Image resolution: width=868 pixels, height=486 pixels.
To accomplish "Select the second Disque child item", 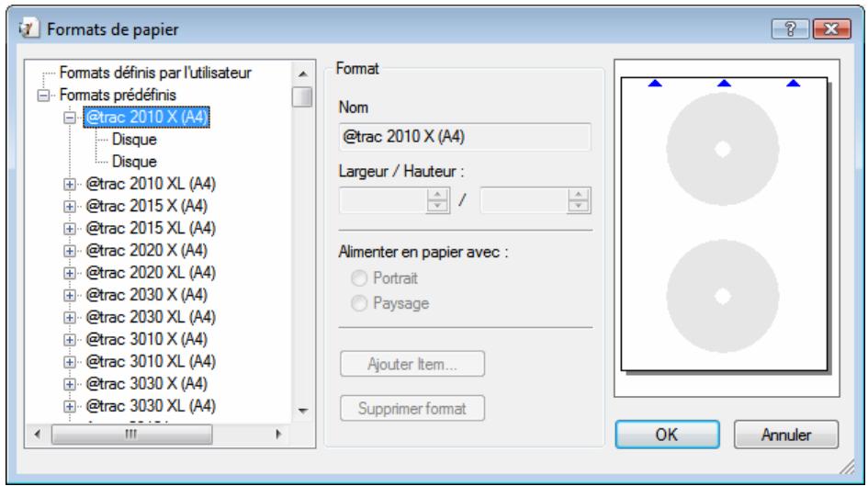I will tap(134, 161).
